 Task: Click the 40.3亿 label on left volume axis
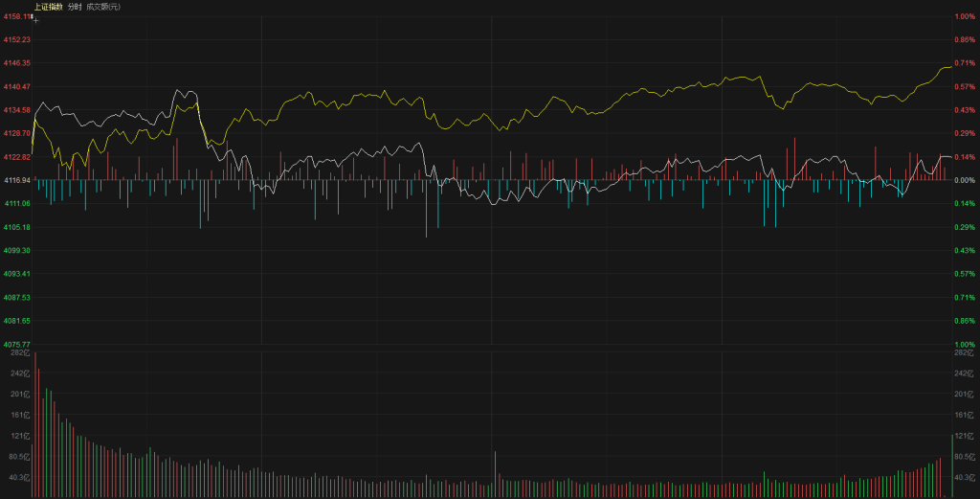click(x=19, y=477)
